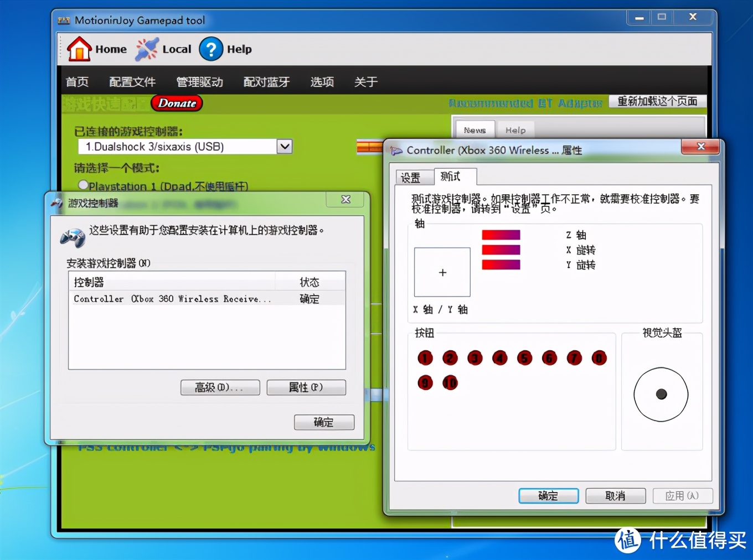Screen dimensions: 753x560
Task: Click the 视觉头盔 circular POV indicator
Action: pyautogui.click(x=661, y=394)
